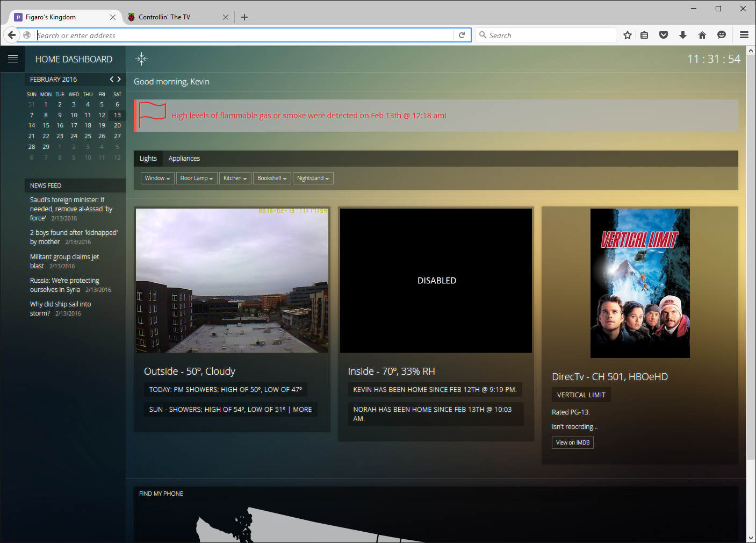
Task: Open 2 boys found after 'kidnapped' story
Action: pyautogui.click(x=74, y=237)
